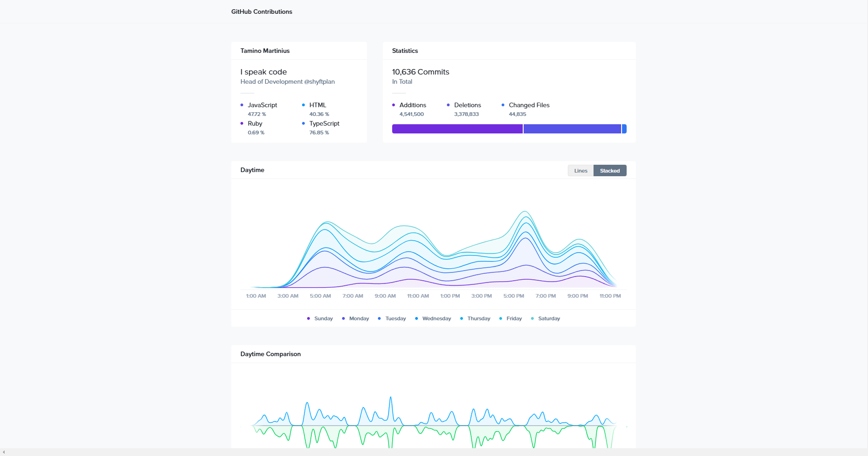Screen dimensions: 868x456
Task: Switch the Daytime chart to Lines view
Action: tap(581, 171)
